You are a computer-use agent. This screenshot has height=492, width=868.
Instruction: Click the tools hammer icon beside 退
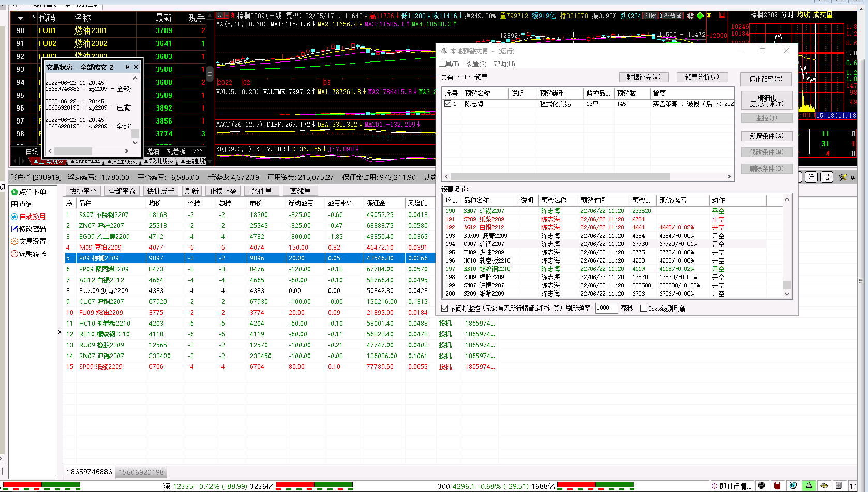pyautogui.click(x=843, y=177)
